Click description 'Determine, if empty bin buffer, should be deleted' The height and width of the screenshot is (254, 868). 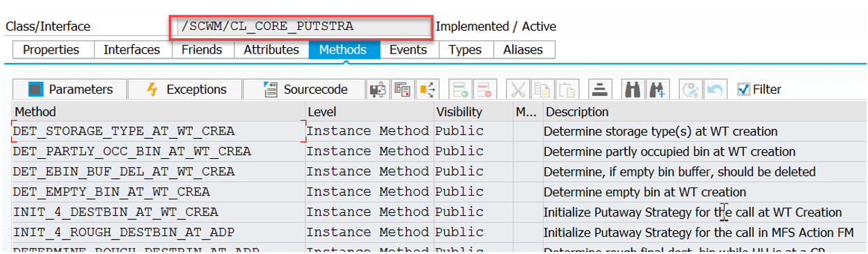coord(680,171)
